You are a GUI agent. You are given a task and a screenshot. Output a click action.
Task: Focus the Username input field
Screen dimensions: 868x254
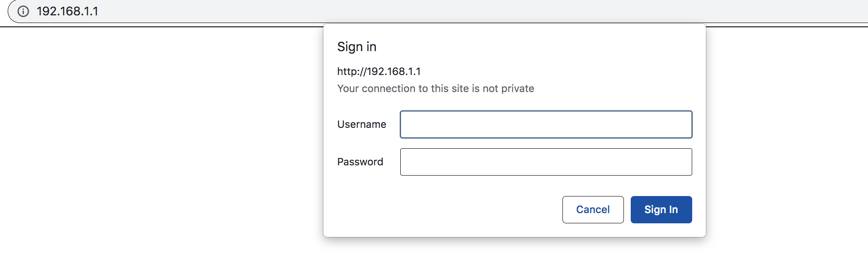point(546,124)
